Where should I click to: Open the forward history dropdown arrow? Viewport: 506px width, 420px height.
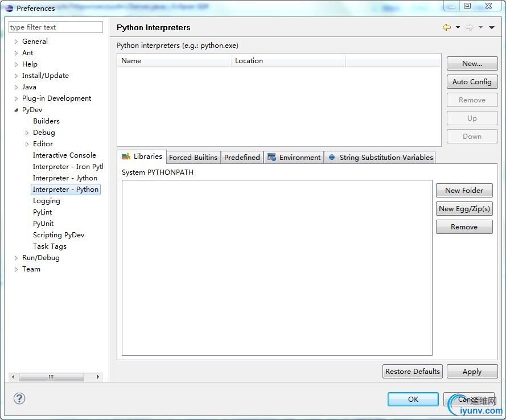(x=480, y=27)
